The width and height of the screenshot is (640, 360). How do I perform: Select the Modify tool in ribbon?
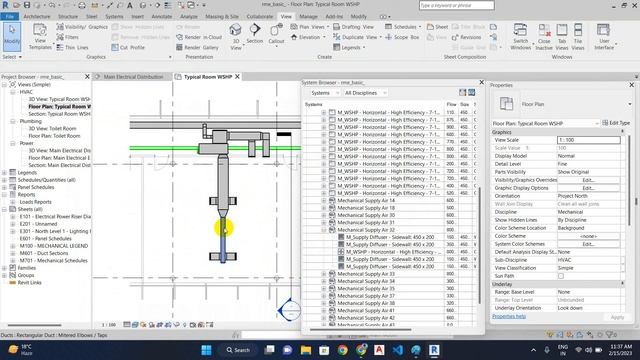pyautogui.click(x=12, y=37)
